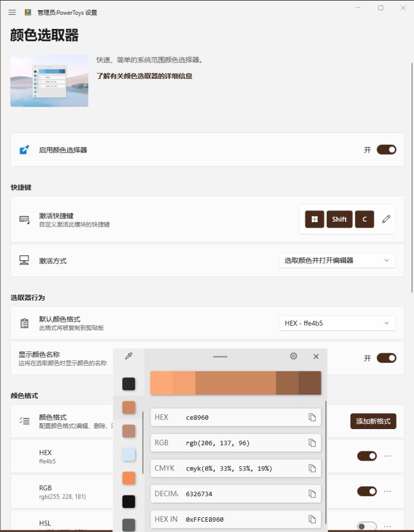Click the list icon beside 颜色格式
Viewport: 414px width, 532px height.
tap(24, 421)
